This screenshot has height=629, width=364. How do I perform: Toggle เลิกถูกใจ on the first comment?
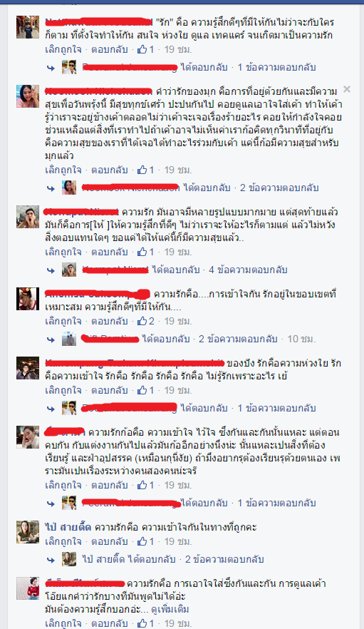[63, 49]
